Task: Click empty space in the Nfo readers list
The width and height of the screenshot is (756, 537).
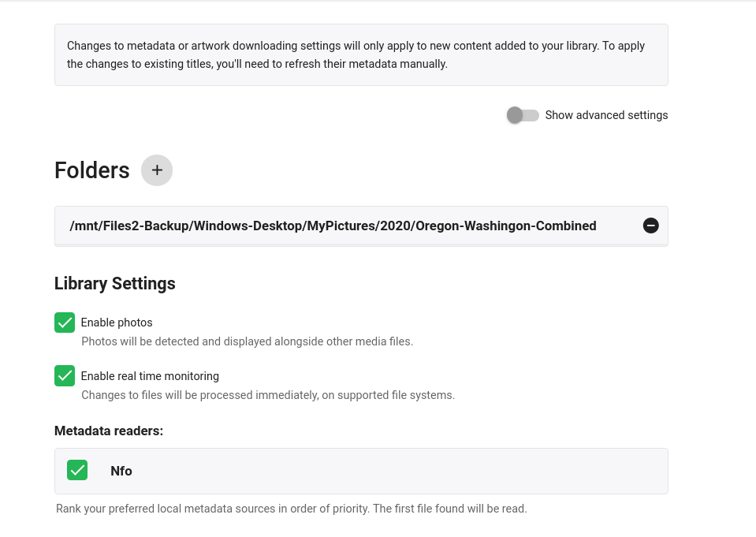Action: point(394,471)
